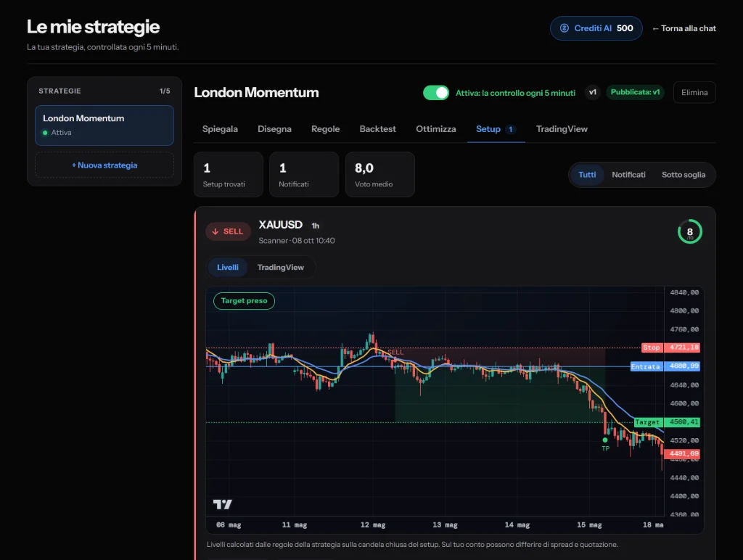743x560 pixels.
Task: Show Tutti setups filter
Action: tap(587, 175)
